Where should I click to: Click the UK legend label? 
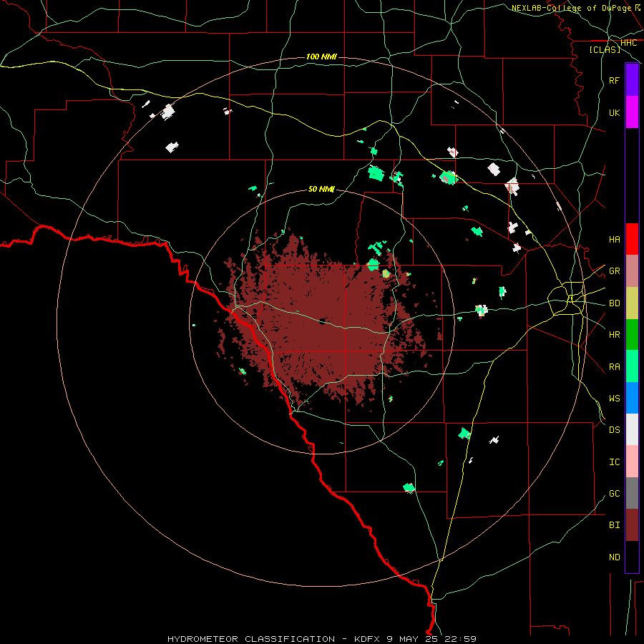click(x=614, y=112)
